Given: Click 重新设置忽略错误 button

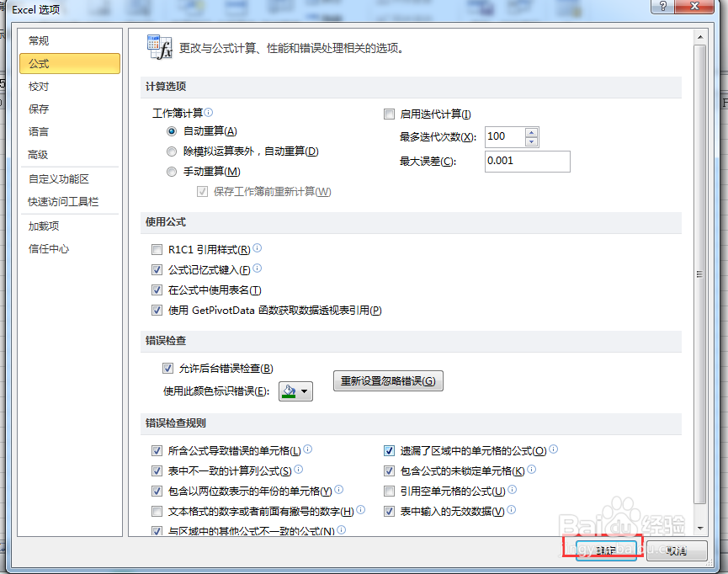Looking at the screenshot, I should coord(388,380).
